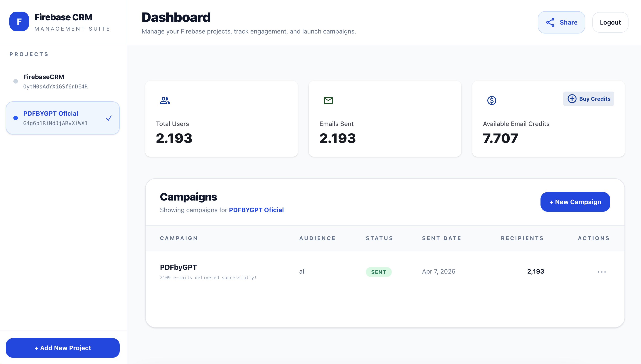Click the share network icon beside Share label

pyautogui.click(x=551, y=22)
